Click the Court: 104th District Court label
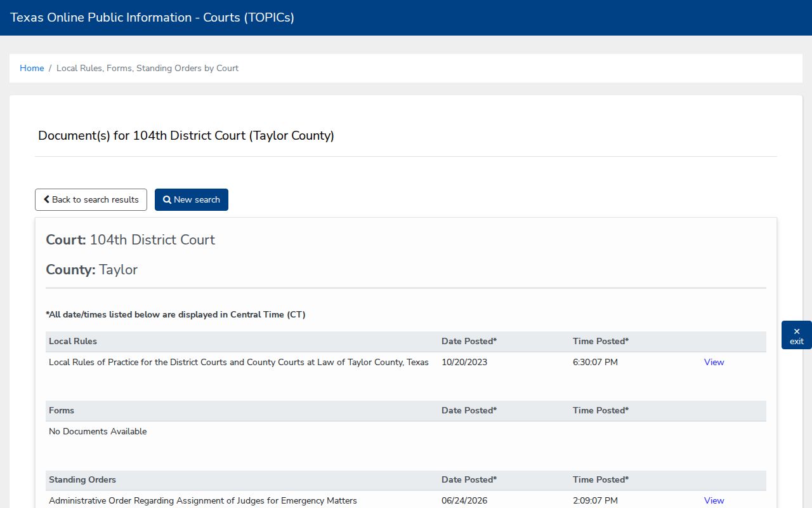 click(x=130, y=239)
